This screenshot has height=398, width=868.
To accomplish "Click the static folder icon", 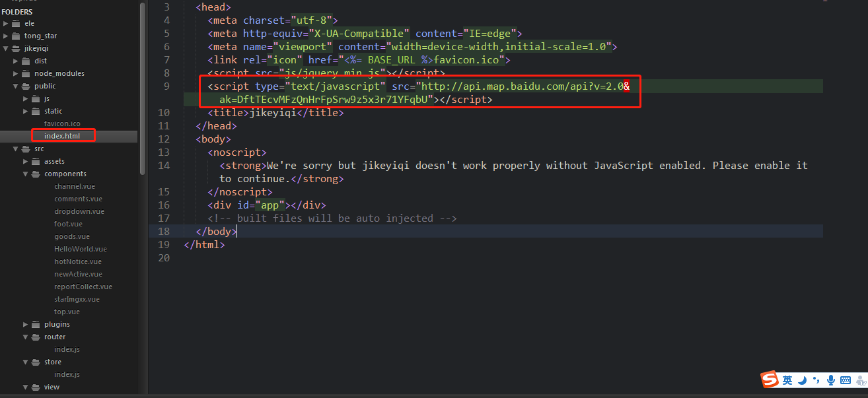I will coord(36,111).
